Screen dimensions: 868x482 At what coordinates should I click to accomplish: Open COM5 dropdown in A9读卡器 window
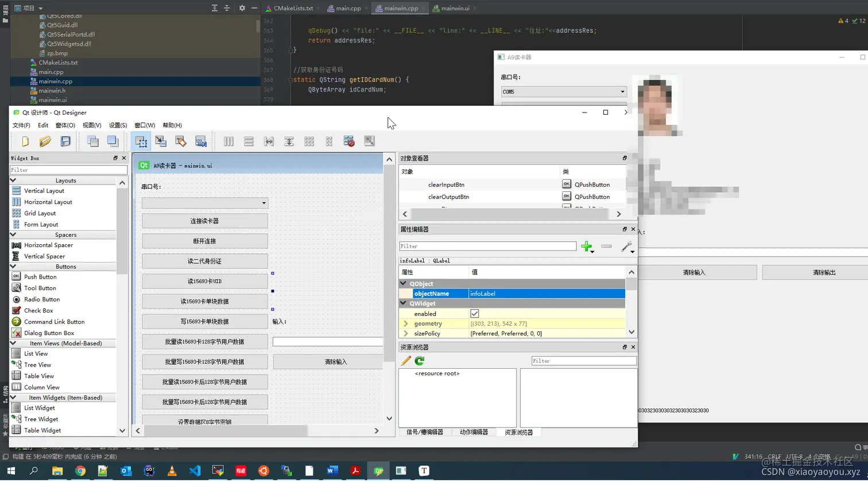564,91
